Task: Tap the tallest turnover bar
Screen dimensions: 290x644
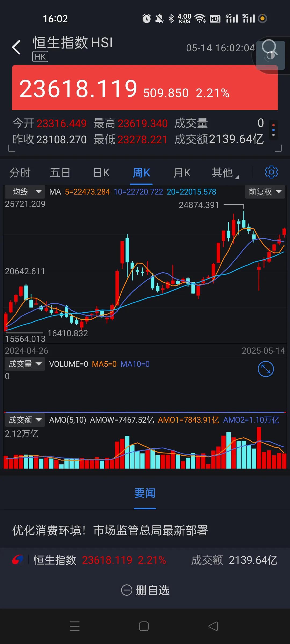Action: (x=259, y=448)
